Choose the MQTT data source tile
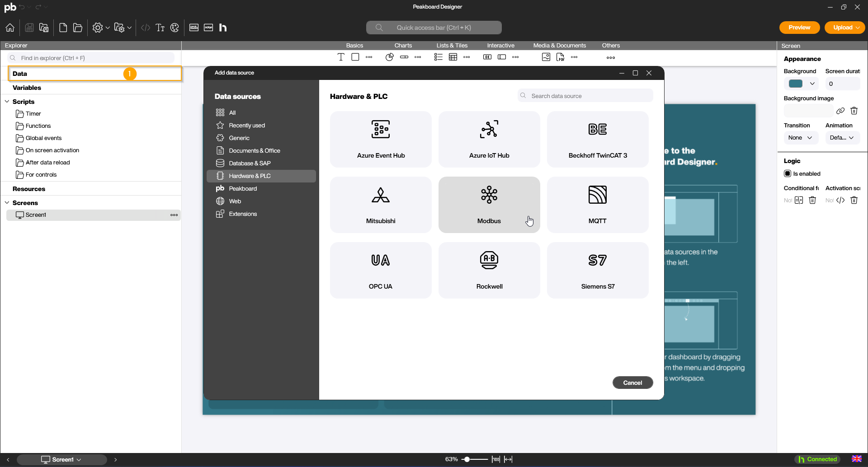 pyautogui.click(x=598, y=205)
